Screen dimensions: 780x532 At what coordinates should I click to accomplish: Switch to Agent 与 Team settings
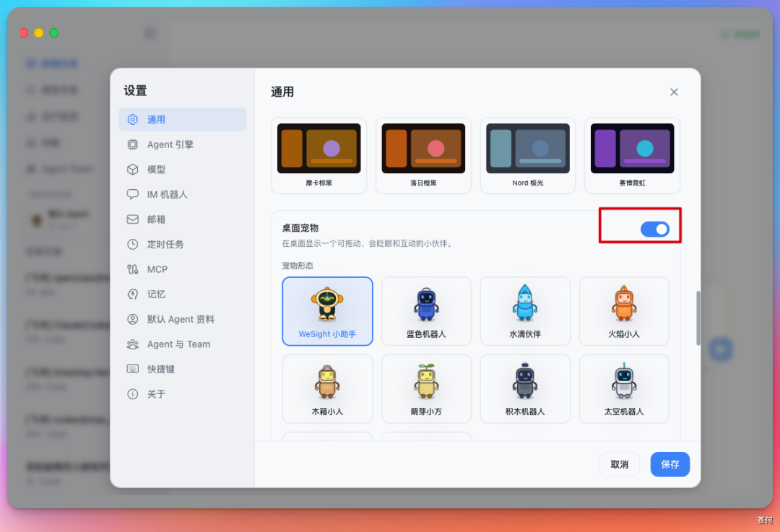click(x=182, y=344)
